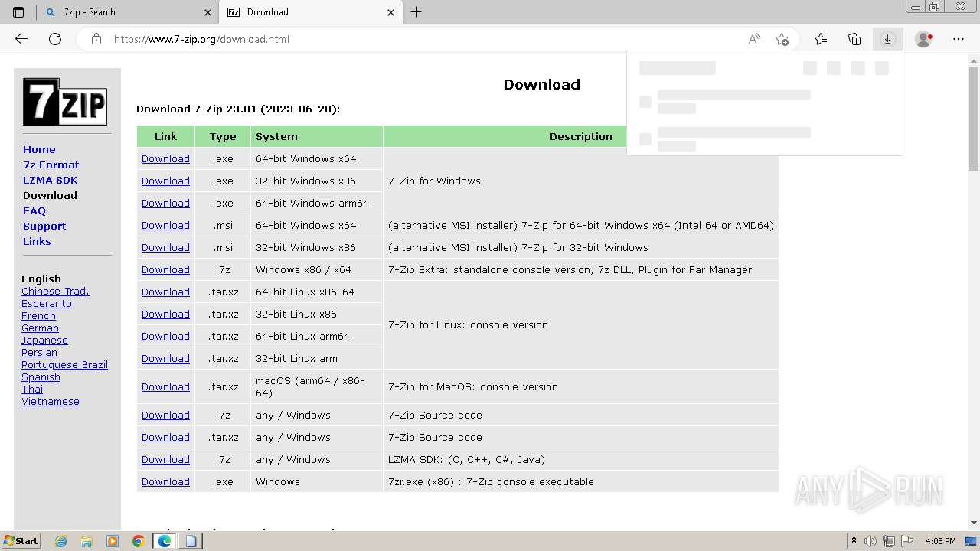Go back to previous page
Image resolution: width=980 pixels, height=551 pixels.
(21, 39)
